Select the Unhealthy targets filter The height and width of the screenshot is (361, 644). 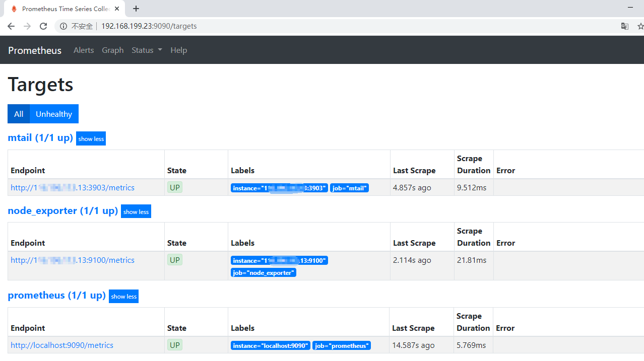pyautogui.click(x=54, y=114)
